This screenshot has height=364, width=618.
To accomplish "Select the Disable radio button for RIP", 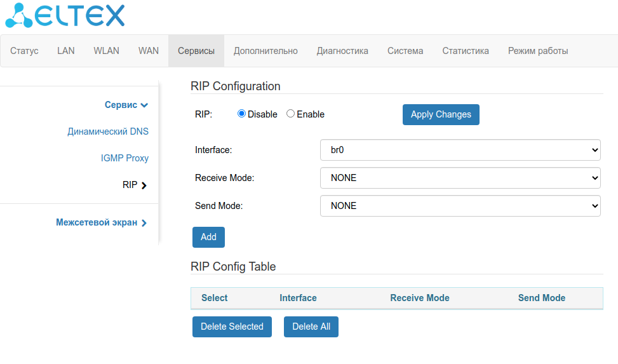I will [x=241, y=114].
